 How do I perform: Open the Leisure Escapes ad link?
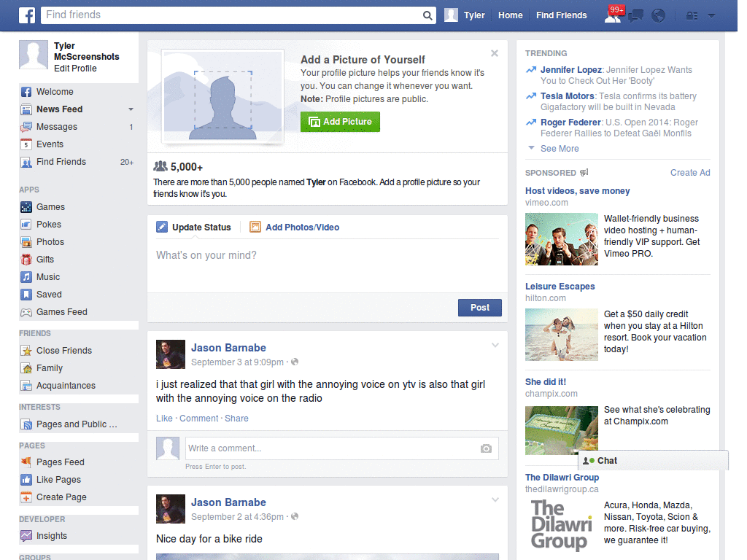point(560,287)
